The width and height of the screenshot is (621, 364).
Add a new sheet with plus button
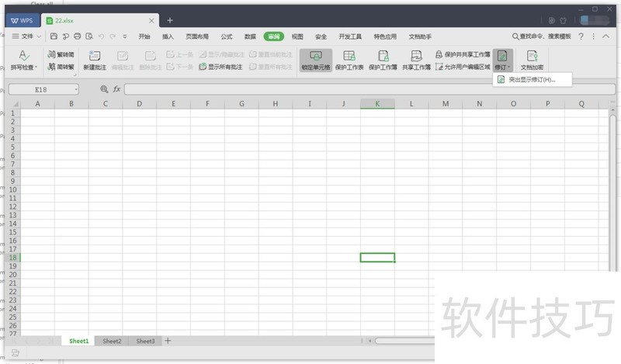[168, 341]
